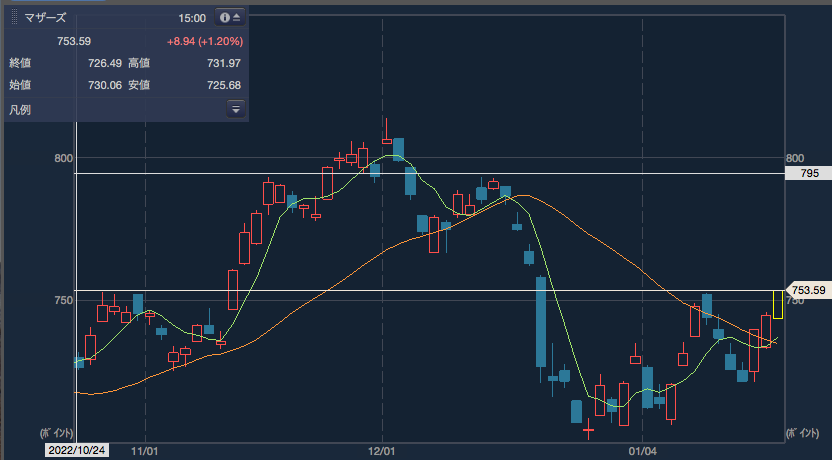Click the info toggle button beside 15:00

click(230, 18)
